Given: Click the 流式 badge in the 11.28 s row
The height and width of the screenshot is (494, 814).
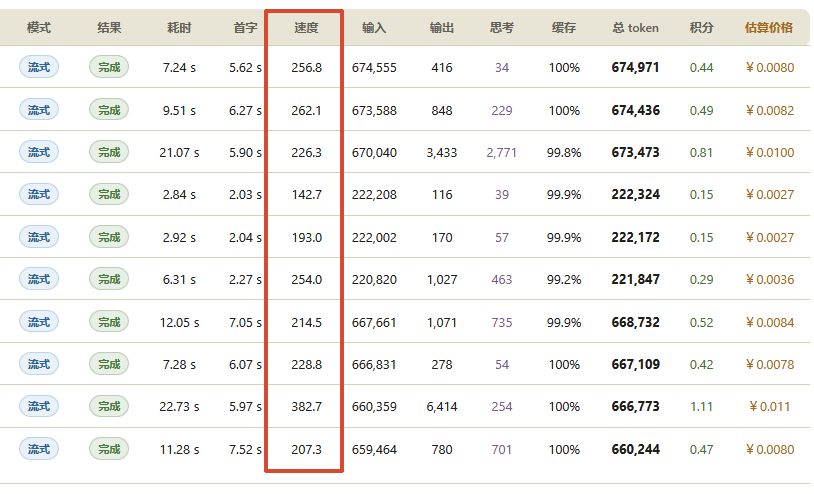Looking at the screenshot, I should click(x=39, y=449).
